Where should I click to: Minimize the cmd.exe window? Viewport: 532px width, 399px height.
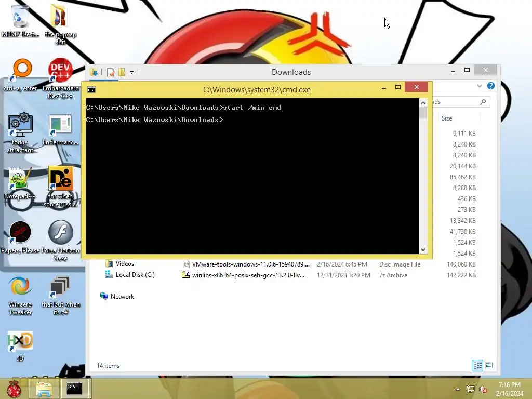384,87
